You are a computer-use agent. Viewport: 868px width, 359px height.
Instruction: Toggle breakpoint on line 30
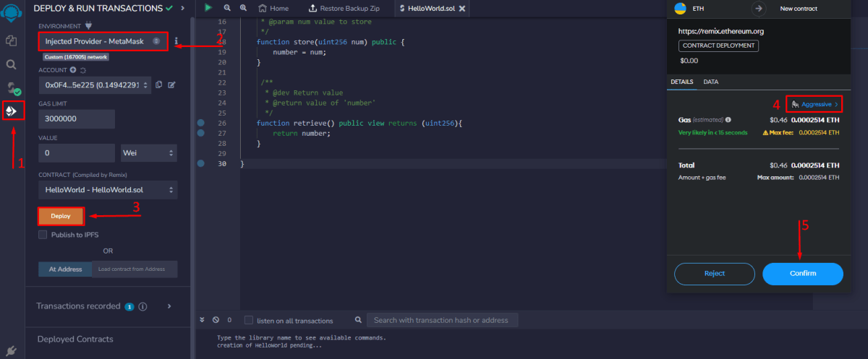click(x=201, y=164)
